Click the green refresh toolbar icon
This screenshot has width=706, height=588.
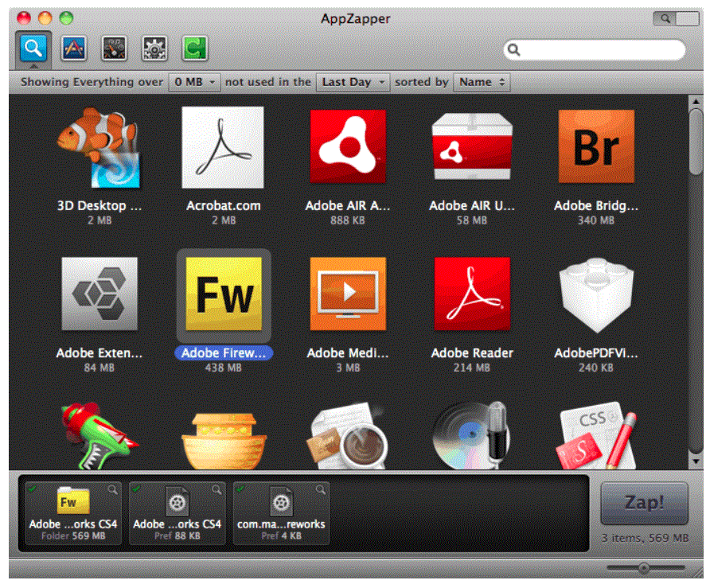195,49
